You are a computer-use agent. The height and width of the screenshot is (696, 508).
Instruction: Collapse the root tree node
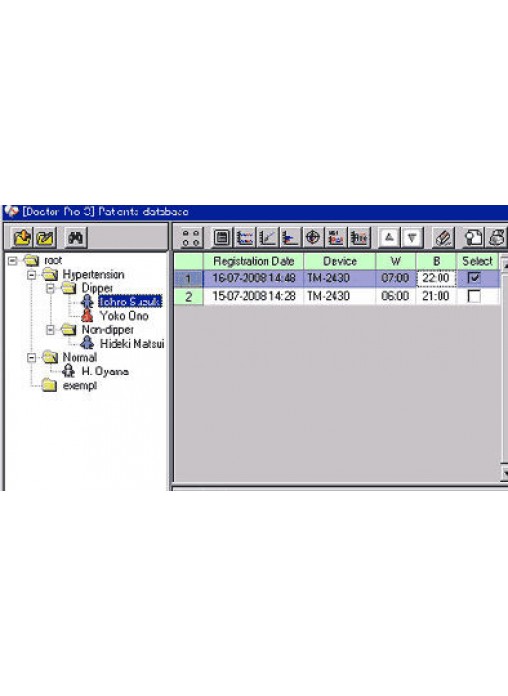(x=13, y=261)
